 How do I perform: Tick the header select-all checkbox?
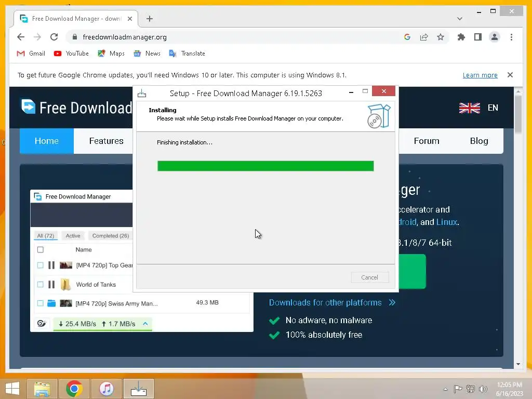(x=41, y=250)
